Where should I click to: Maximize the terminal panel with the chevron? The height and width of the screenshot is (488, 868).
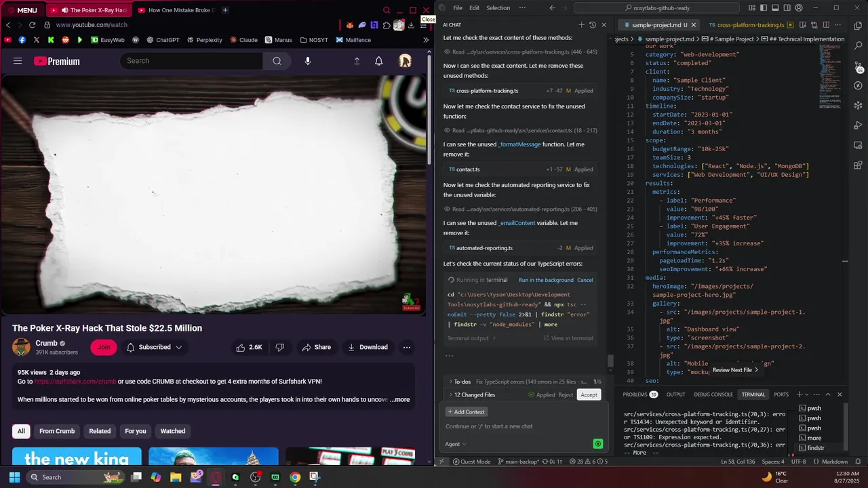(827, 394)
